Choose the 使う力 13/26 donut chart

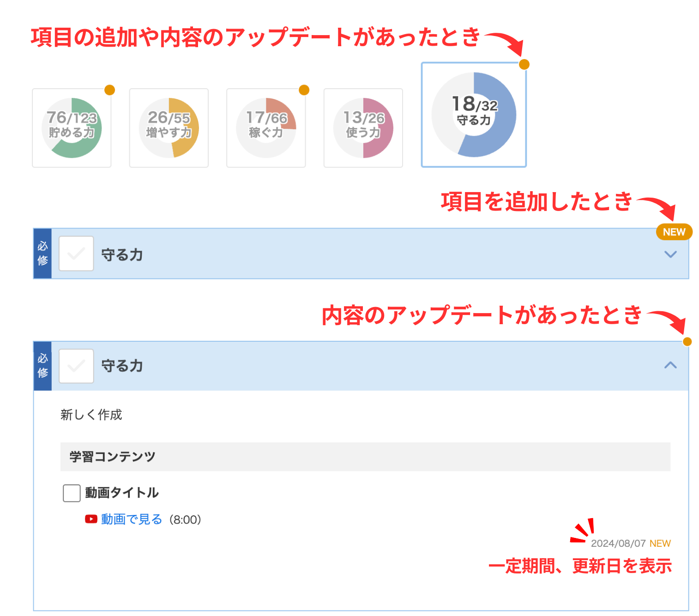point(363,128)
